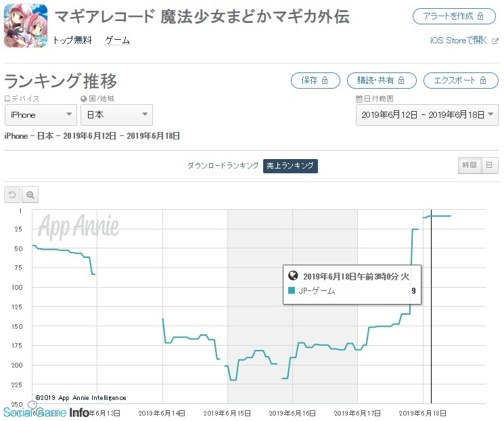Click the zoom-in magnifier icon
504x421 pixels.
coord(30,194)
